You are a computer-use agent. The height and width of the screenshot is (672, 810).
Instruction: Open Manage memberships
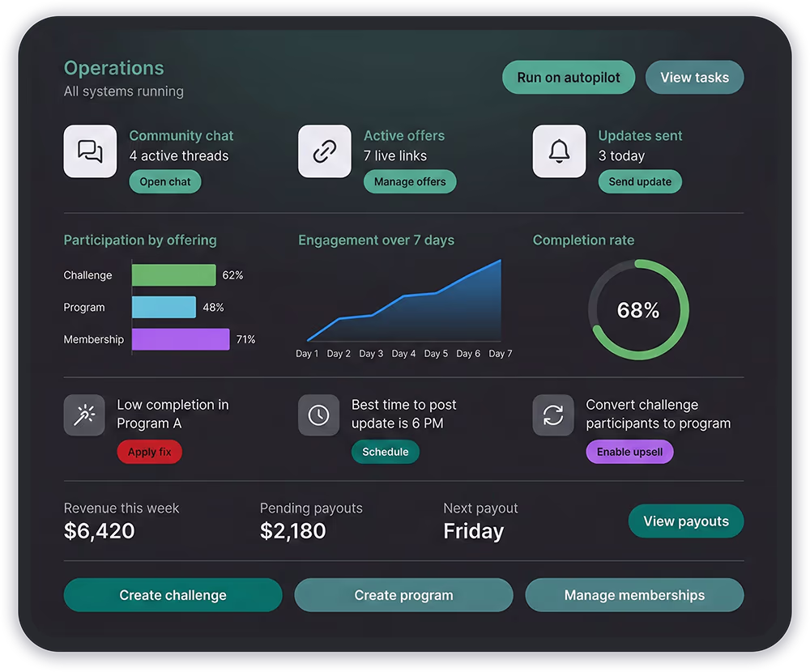[x=634, y=595]
